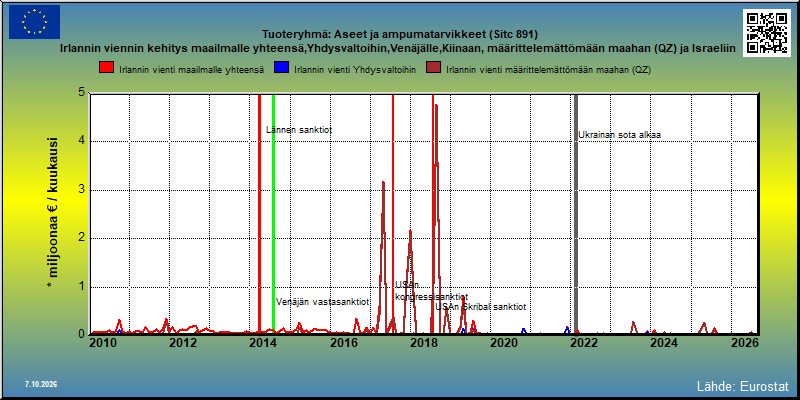Click the European Union flag icon
Viewport: 800px width, 400px height.
[34, 22]
